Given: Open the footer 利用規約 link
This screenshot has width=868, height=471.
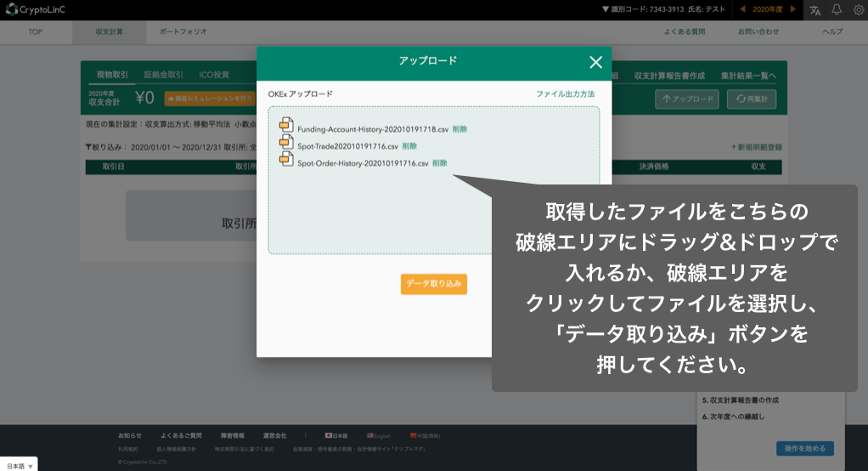Looking at the screenshot, I should pos(128,449).
